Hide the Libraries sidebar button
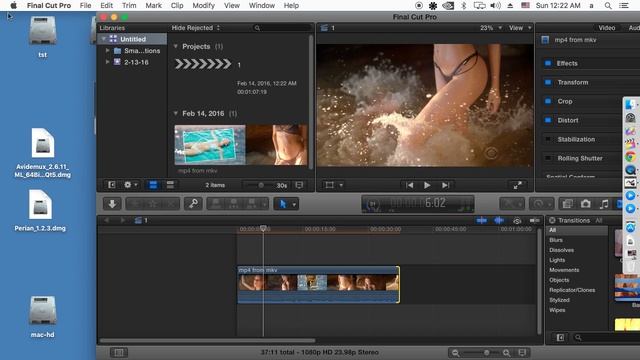The image size is (640, 360). tap(111, 185)
